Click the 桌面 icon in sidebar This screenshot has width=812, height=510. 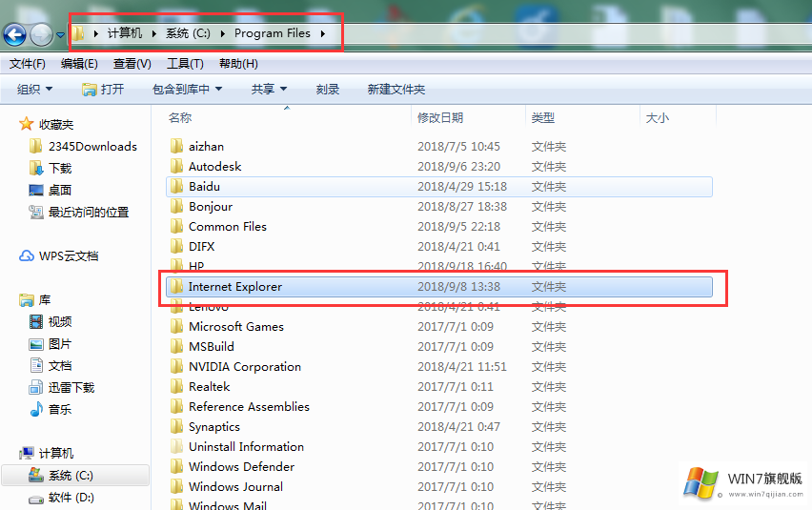pos(35,190)
